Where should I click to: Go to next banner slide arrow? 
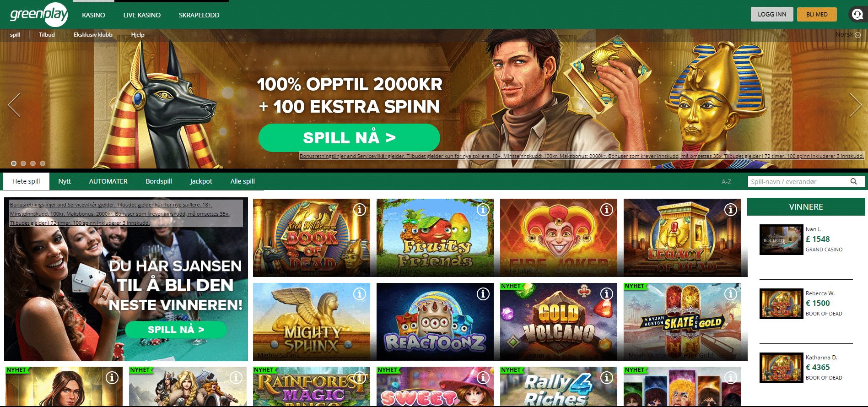tap(855, 105)
